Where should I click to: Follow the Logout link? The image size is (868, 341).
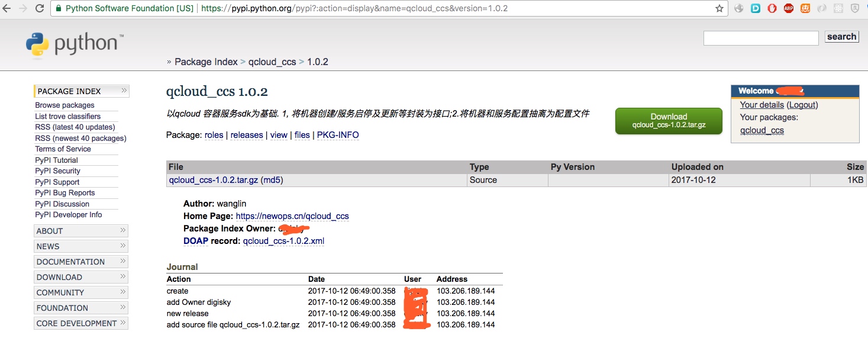pyautogui.click(x=802, y=105)
